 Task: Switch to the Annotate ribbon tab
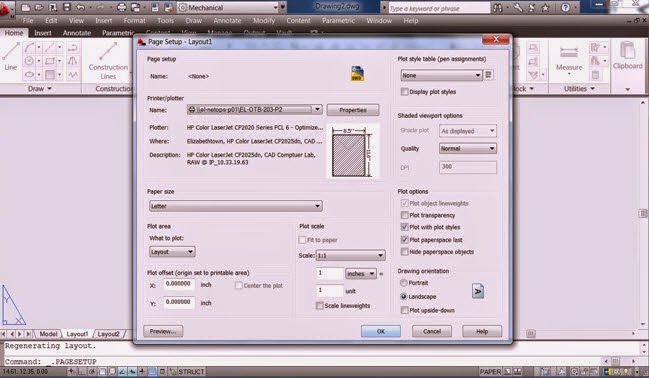pos(77,33)
